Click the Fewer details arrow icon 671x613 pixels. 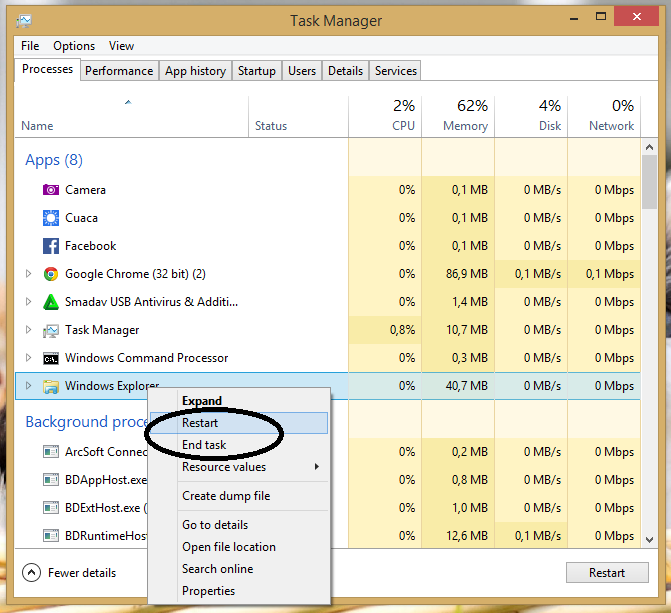[31, 573]
